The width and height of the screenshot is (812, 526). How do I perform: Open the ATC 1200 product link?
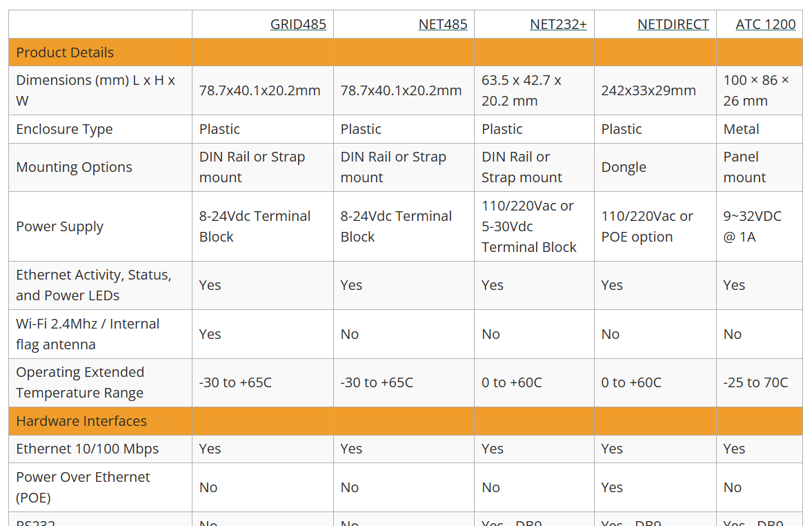766,24
